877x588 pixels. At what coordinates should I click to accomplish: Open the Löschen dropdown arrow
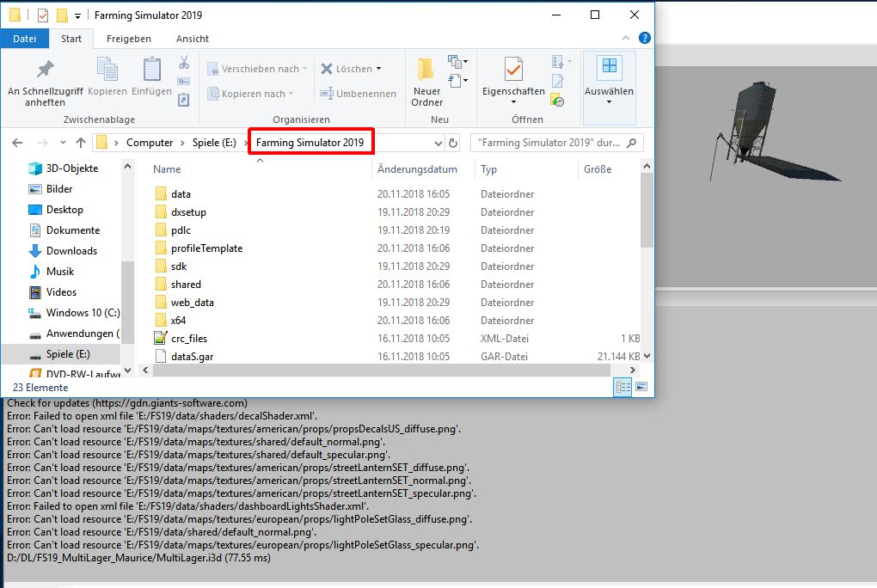tap(378, 69)
